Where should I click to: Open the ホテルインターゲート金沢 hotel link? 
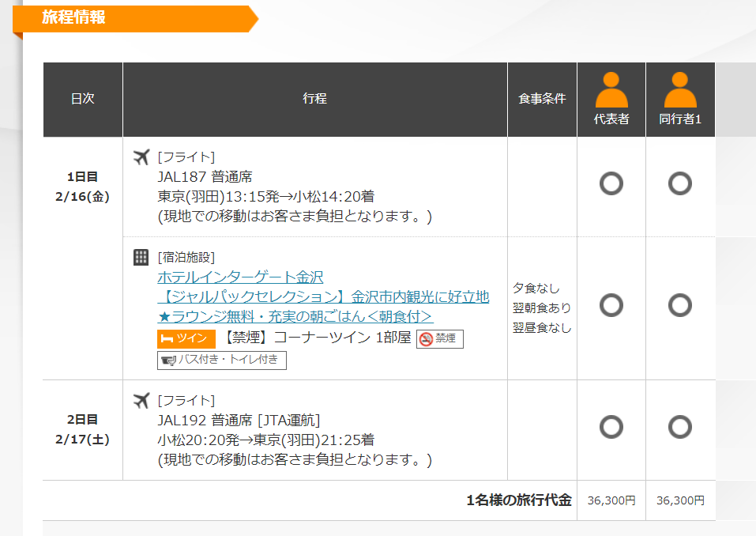click(240, 277)
